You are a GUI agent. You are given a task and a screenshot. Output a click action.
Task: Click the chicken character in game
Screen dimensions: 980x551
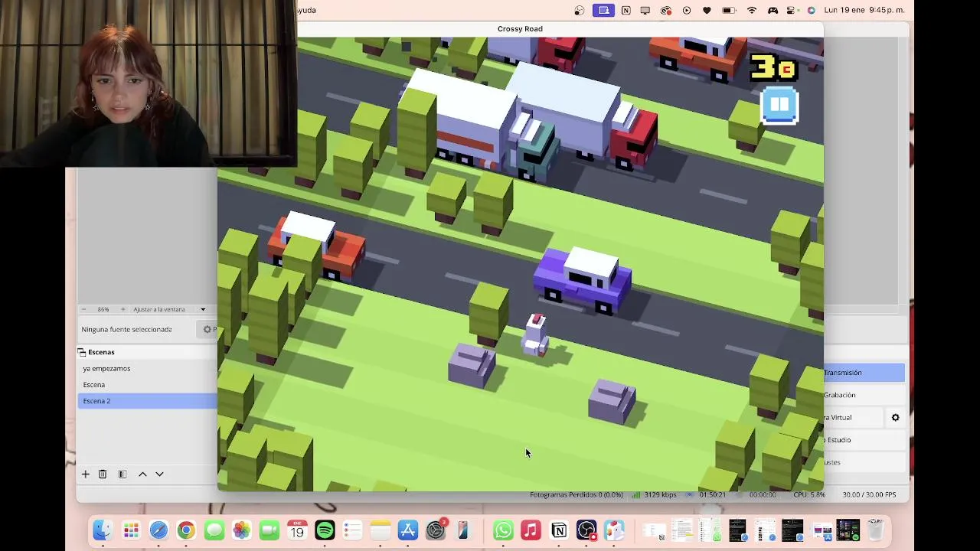535,335
